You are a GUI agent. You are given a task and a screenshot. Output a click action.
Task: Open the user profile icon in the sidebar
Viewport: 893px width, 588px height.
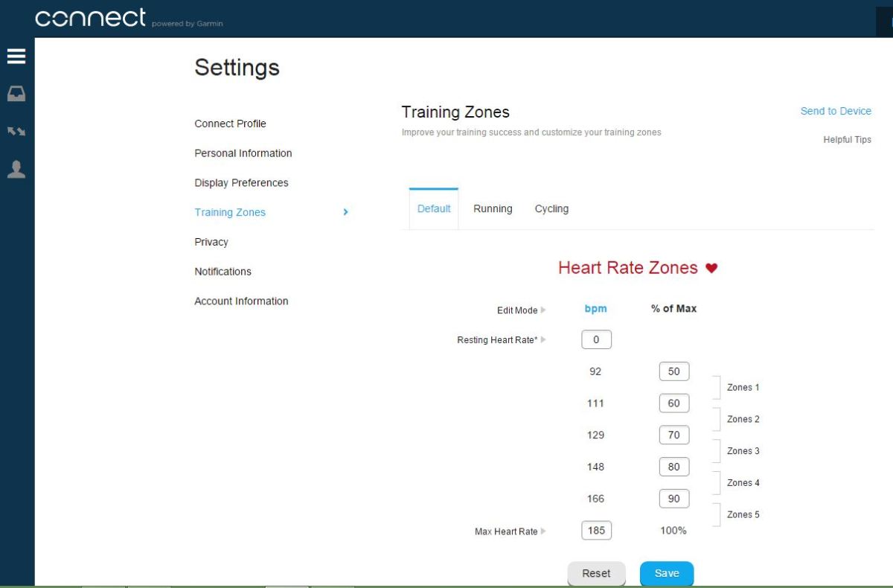pos(16,170)
